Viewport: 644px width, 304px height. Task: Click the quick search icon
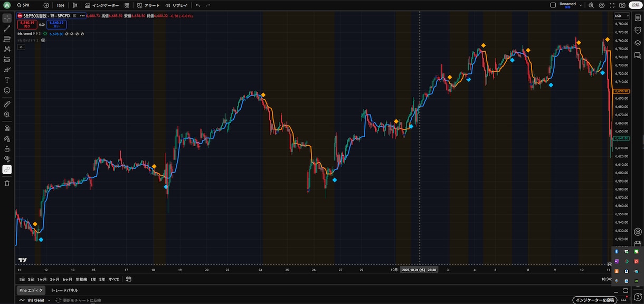coord(591,5)
